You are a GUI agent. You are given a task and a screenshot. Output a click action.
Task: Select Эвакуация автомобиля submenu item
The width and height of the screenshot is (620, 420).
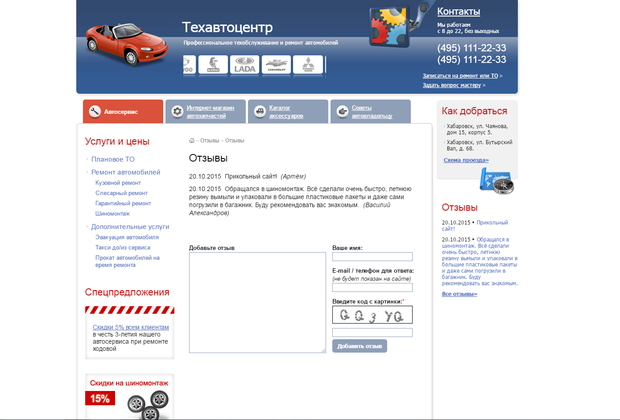point(127,237)
